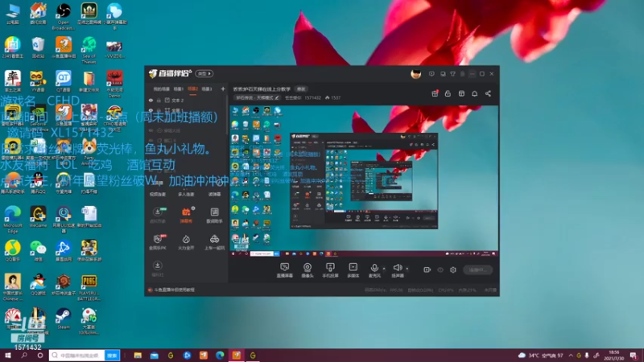Open the hamburger menu in title bar
The image size is (644, 362).
tap(462, 74)
